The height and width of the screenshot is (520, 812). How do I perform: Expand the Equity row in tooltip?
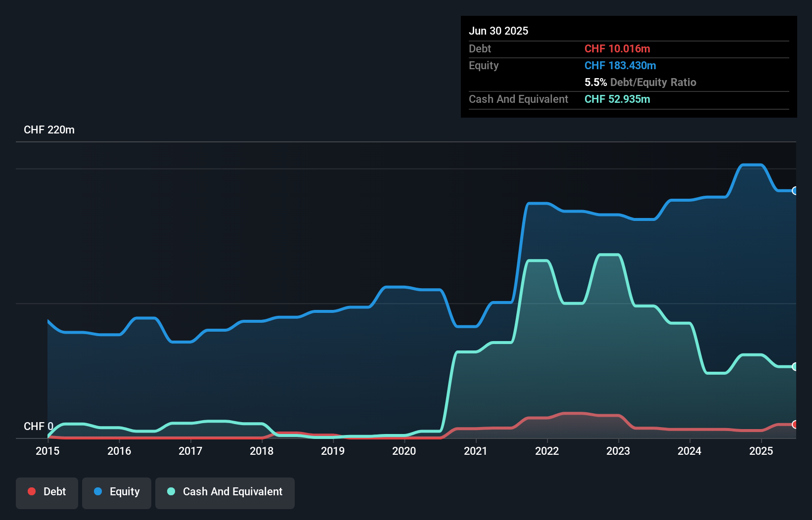(483, 65)
